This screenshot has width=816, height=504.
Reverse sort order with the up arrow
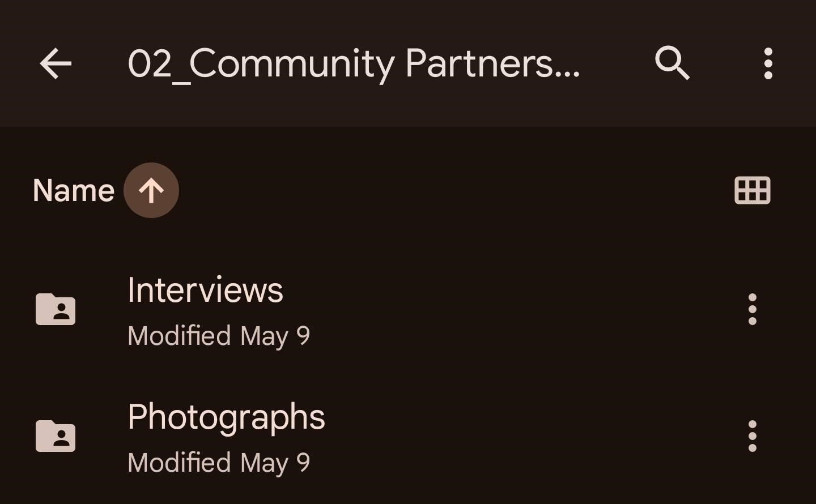click(151, 190)
